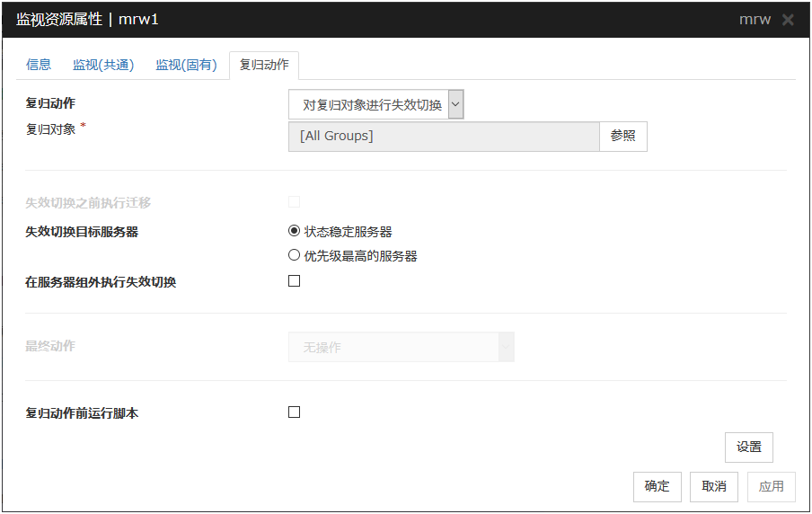812x514 pixels.
Task: Close the mrw1 properties dialog
Action: pyautogui.click(x=788, y=20)
